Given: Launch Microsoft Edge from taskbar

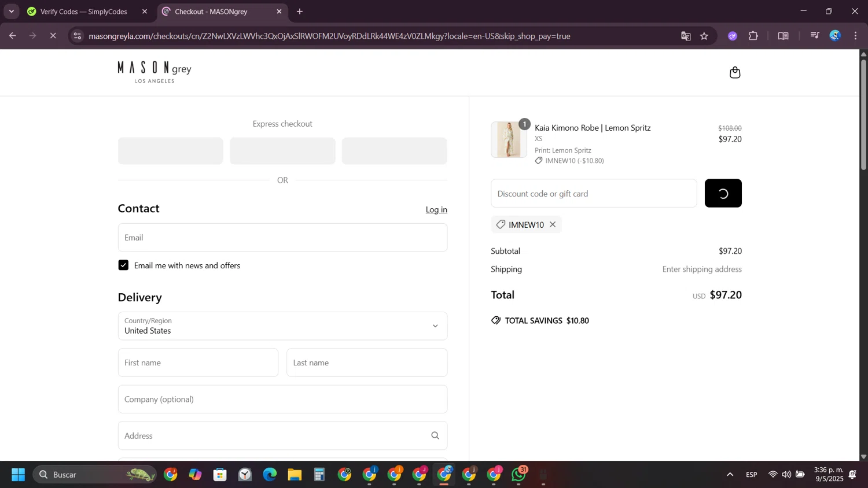Looking at the screenshot, I should tap(270, 475).
